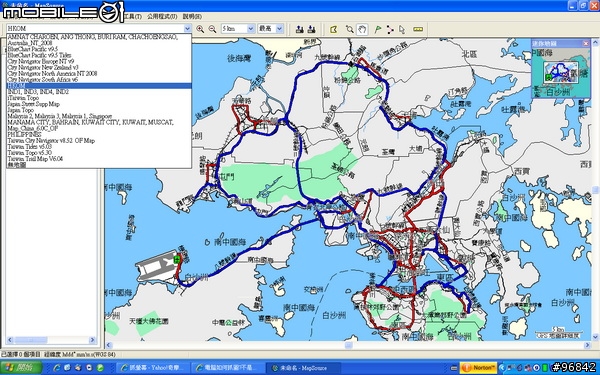Select the route tool icon
The height and width of the screenshot is (375, 600).
pos(390,29)
